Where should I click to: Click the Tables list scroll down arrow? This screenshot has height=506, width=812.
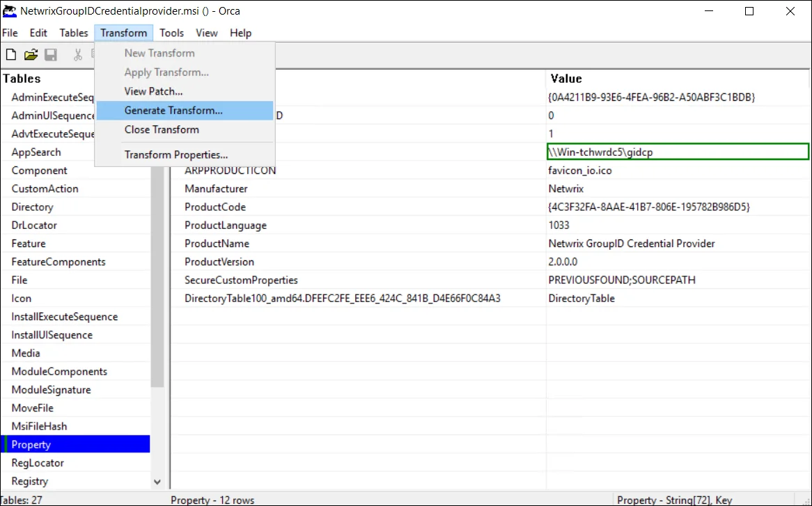[x=157, y=482]
